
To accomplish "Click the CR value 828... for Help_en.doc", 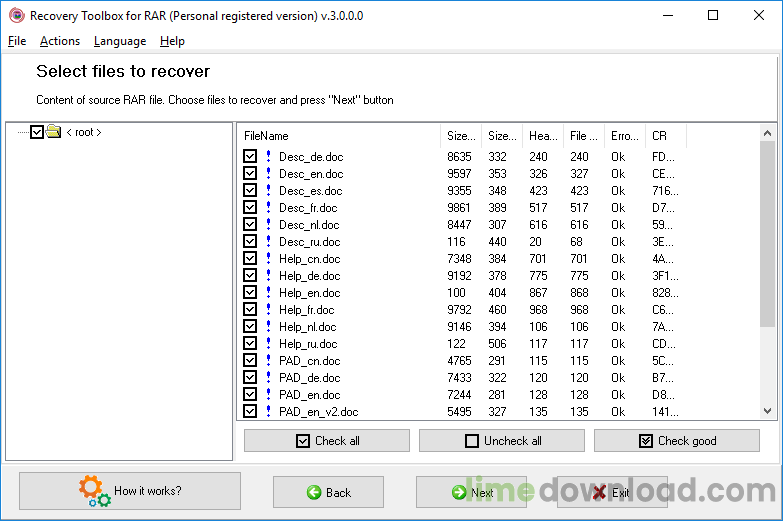I will pos(665,293).
